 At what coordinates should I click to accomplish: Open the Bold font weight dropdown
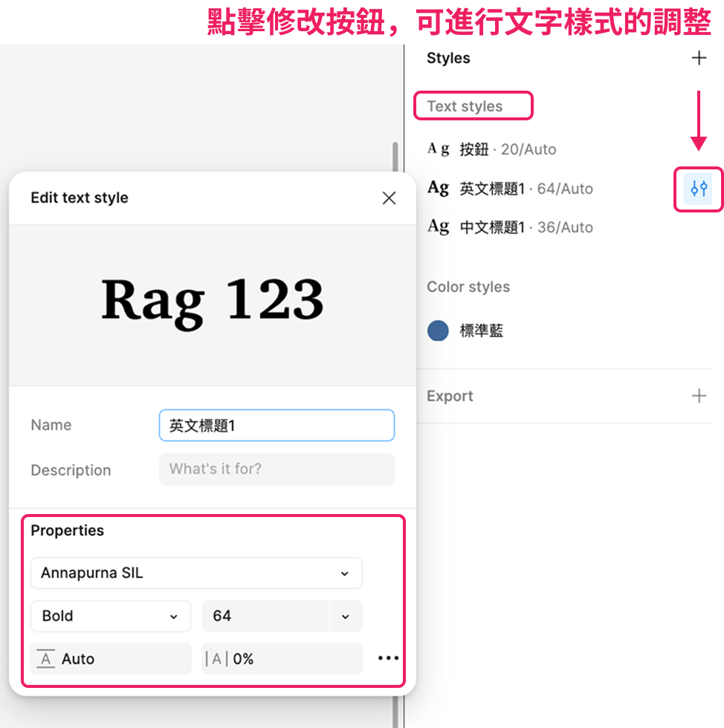[111, 616]
